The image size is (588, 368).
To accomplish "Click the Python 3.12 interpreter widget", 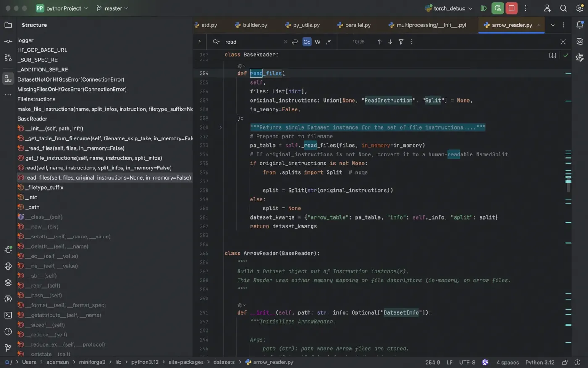I will coord(540,362).
